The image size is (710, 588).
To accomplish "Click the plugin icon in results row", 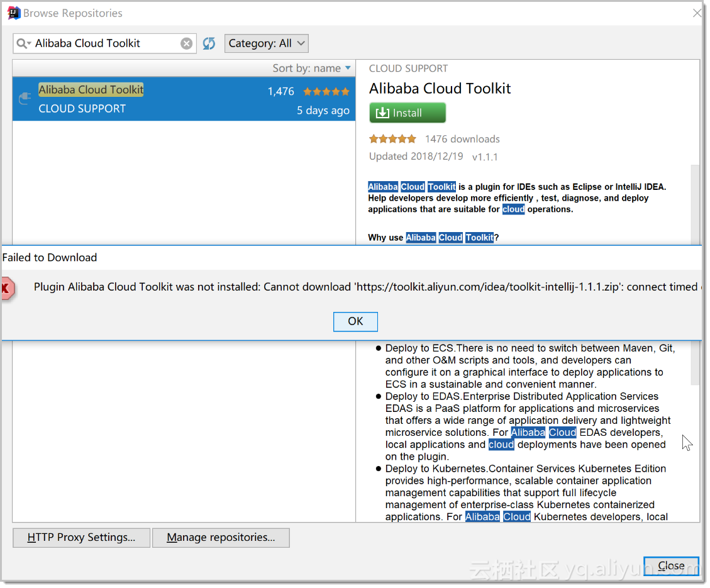I will coord(25,98).
